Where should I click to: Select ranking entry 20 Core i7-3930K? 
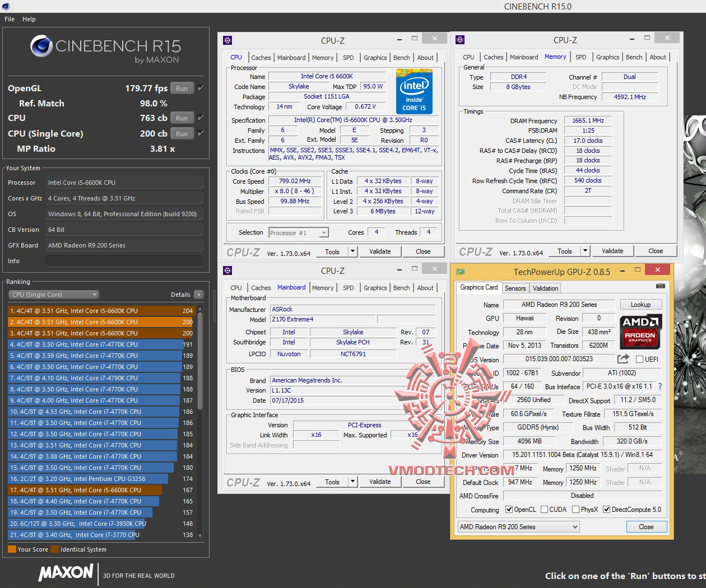(x=101, y=524)
